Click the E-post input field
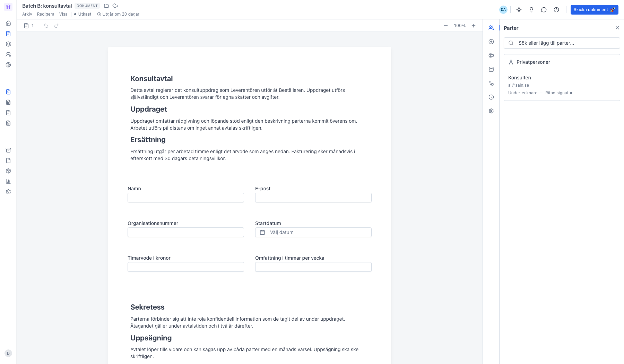Screen dimensions: 624x364 [313, 198]
